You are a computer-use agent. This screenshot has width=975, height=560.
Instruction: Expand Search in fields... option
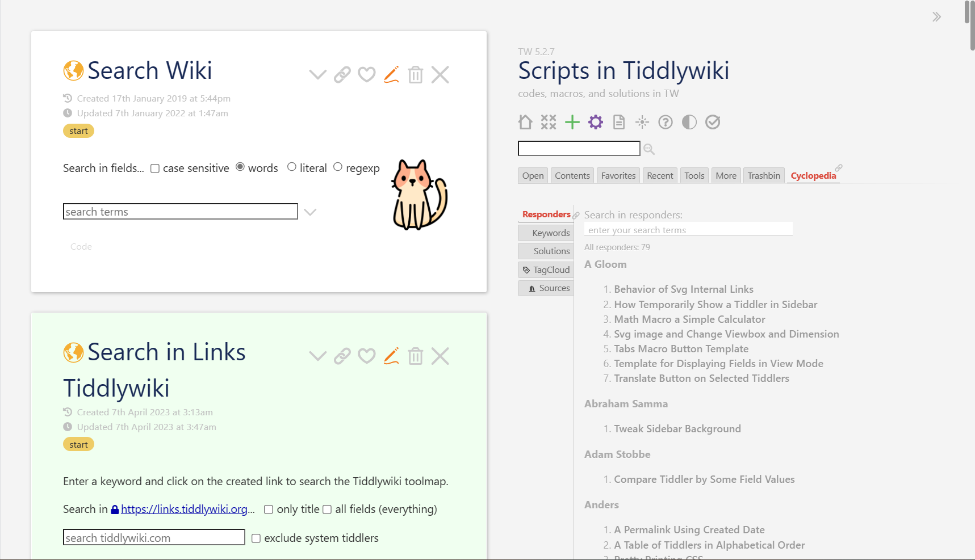(x=103, y=168)
